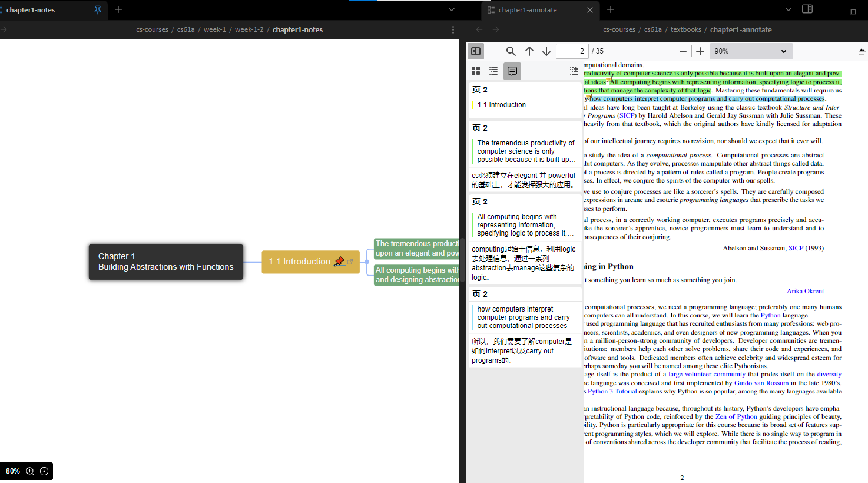Click the mind map zoom-in icon

(30, 471)
